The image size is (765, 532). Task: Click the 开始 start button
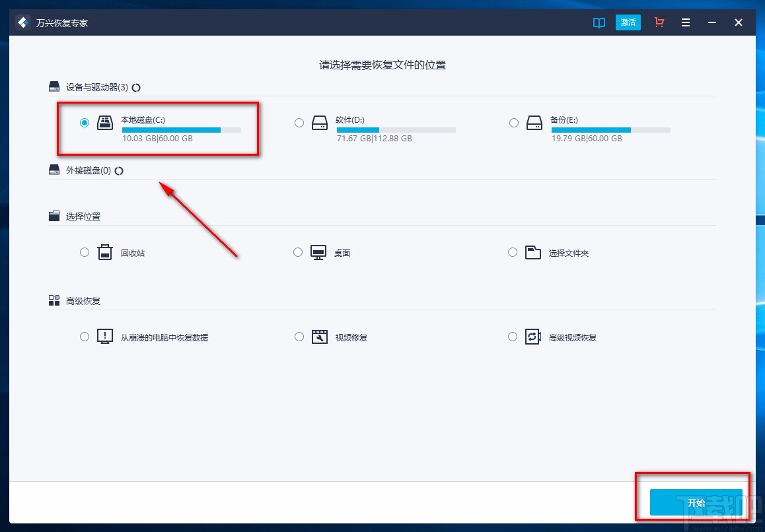point(696,502)
